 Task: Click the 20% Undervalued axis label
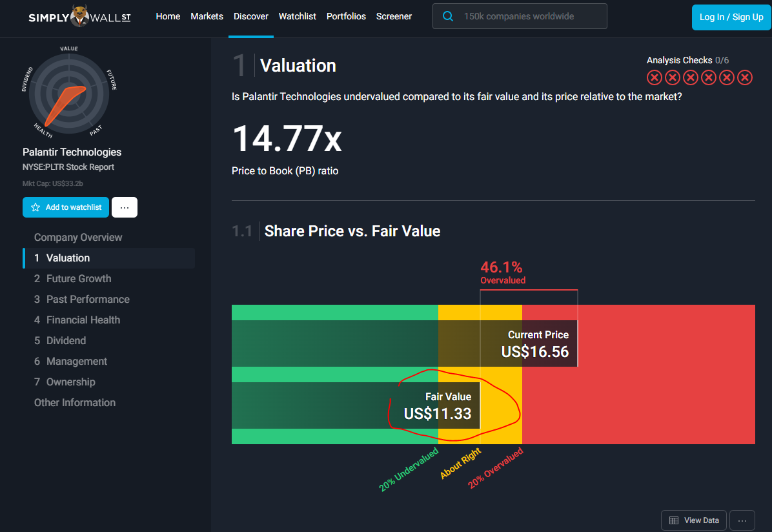click(x=409, y=469)
